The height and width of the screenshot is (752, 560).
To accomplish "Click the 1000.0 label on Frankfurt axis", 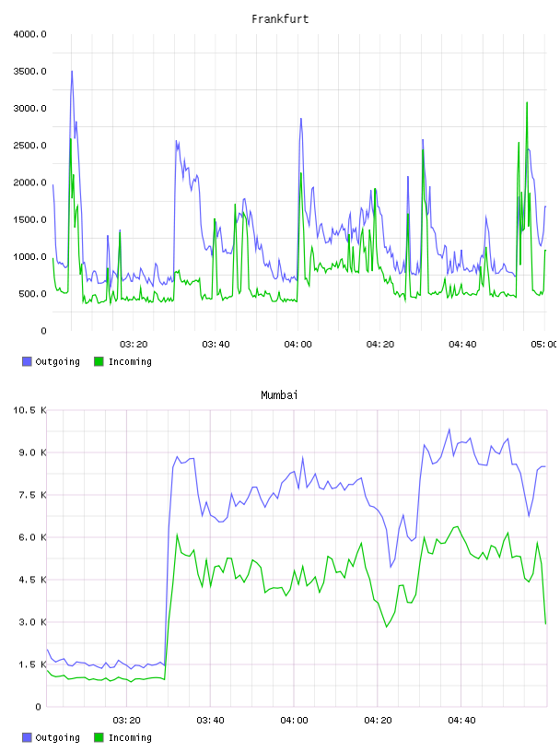I will (x=29, y=256).
